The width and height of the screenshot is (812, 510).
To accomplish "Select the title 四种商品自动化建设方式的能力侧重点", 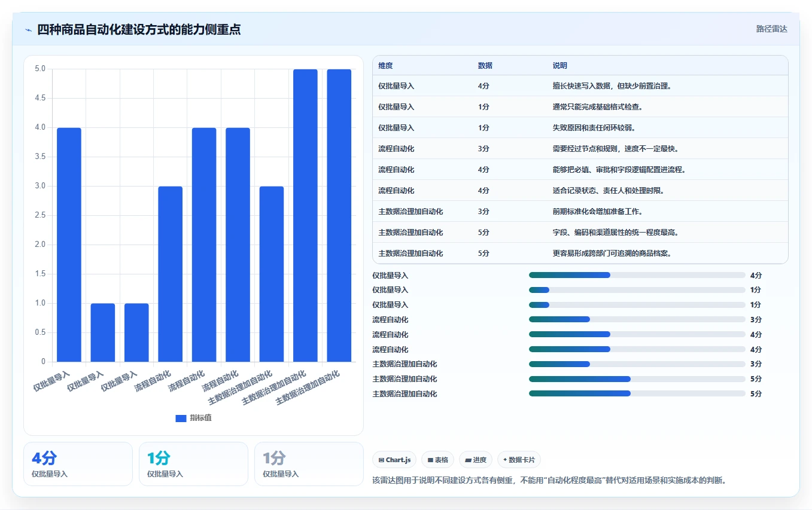I will coord(139,29).
